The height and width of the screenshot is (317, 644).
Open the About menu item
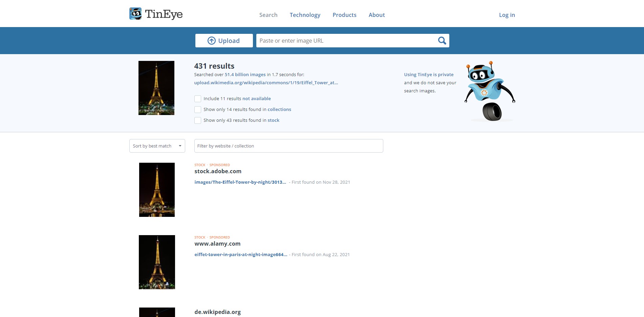click(x=377, y=15)
